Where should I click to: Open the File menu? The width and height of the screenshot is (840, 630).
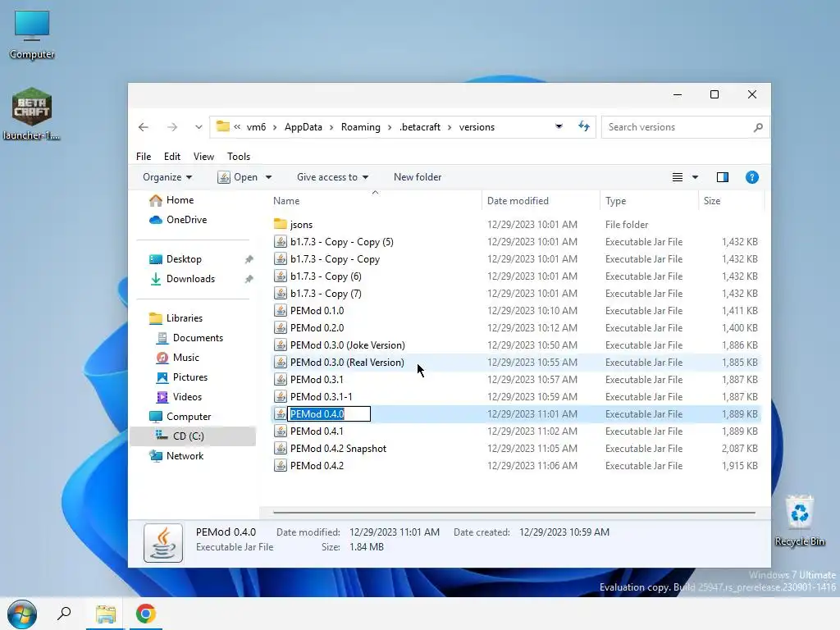point(144,157)
